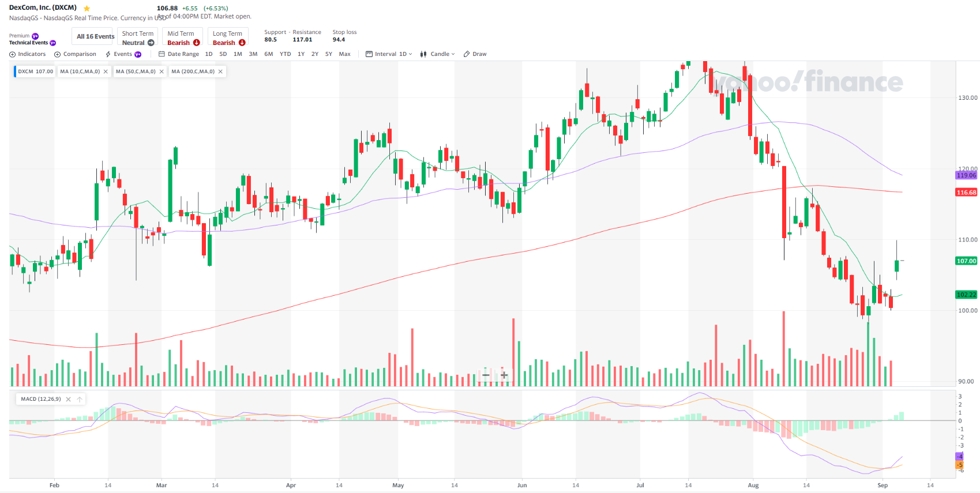
Task: Open the Comparison menu
Action: point(76,54)
